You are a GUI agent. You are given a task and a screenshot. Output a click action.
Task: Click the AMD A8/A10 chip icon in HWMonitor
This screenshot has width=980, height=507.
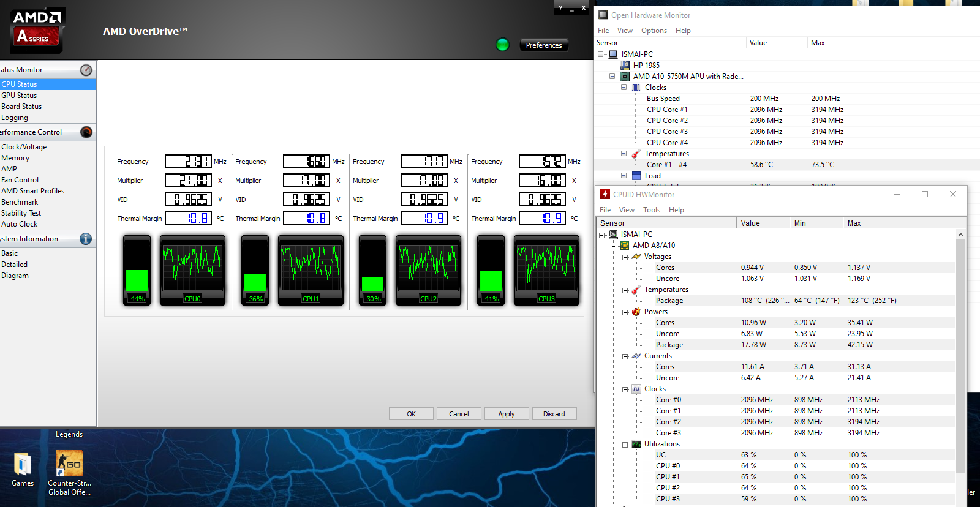(625, 246)
